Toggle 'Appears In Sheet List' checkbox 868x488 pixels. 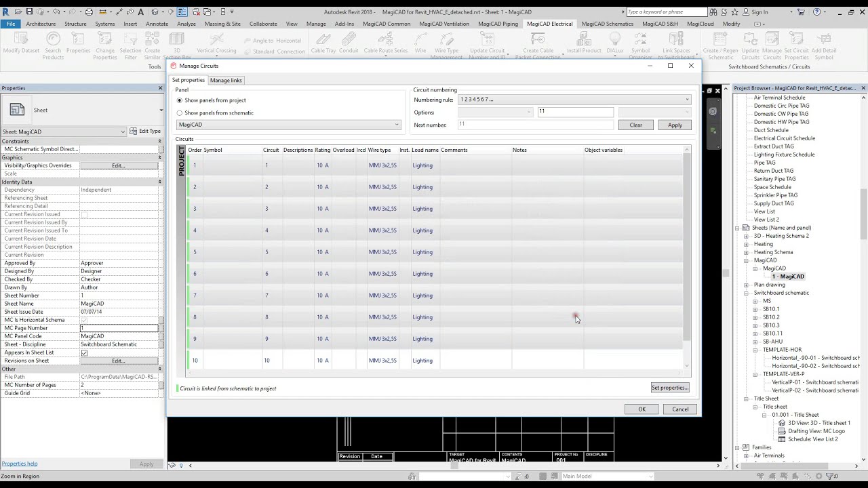(x=84, y=352)
